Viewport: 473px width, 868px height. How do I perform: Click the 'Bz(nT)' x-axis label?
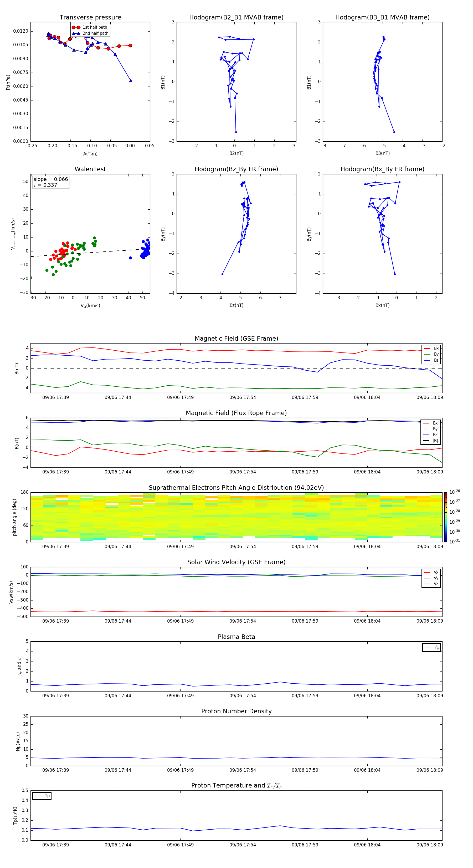(236, 305)
